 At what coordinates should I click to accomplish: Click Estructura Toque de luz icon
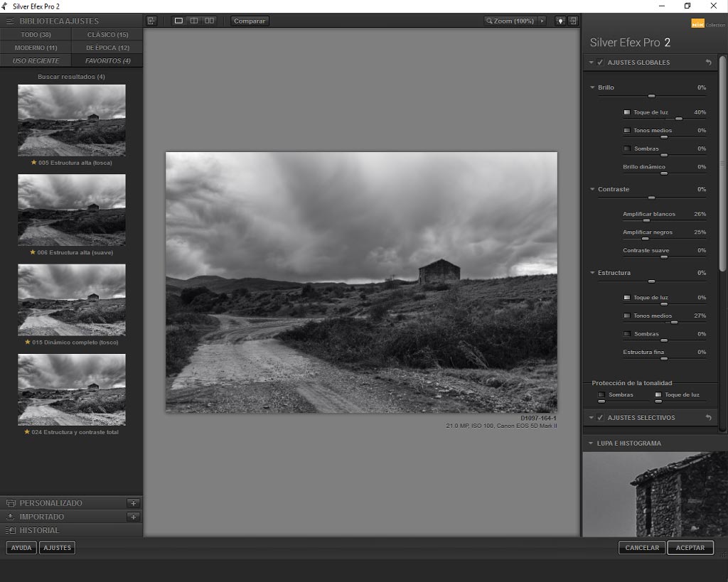pyautogui.click(x=627, y=298)
